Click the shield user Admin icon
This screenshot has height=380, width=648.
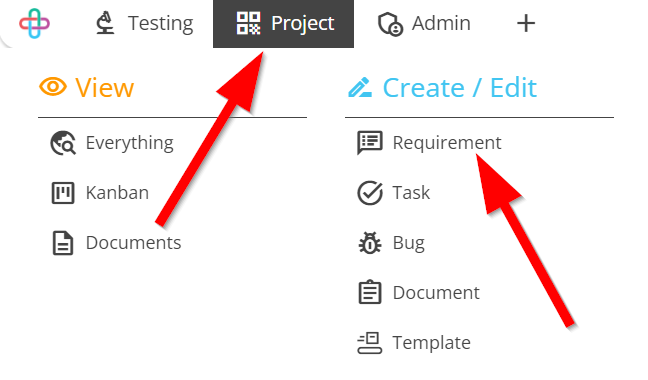(390, 24)
